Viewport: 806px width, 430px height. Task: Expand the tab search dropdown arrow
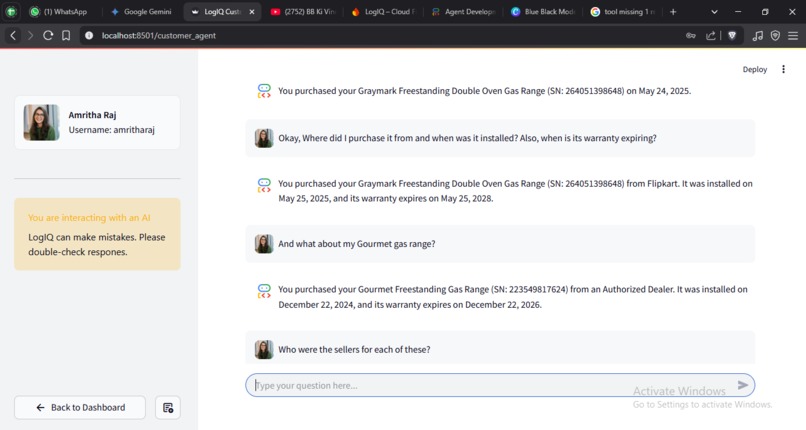[x=714, y=12]
